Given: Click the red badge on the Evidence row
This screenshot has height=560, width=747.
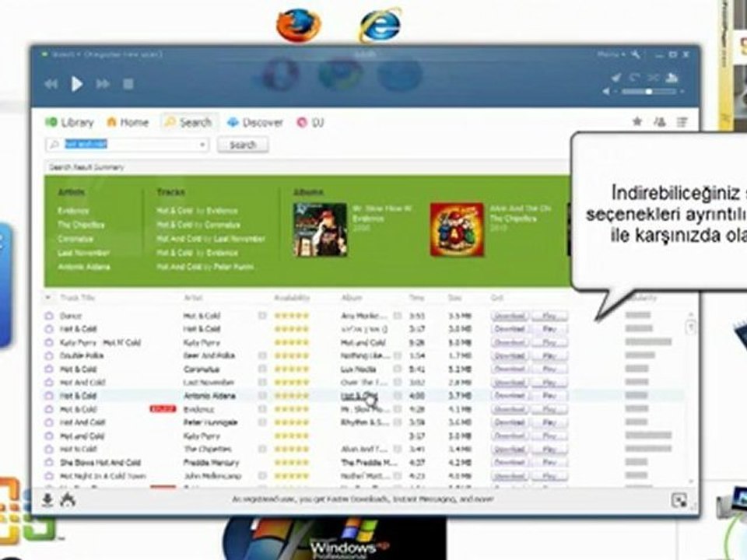Looking at the screenshot, I should (x=163, y=409).
